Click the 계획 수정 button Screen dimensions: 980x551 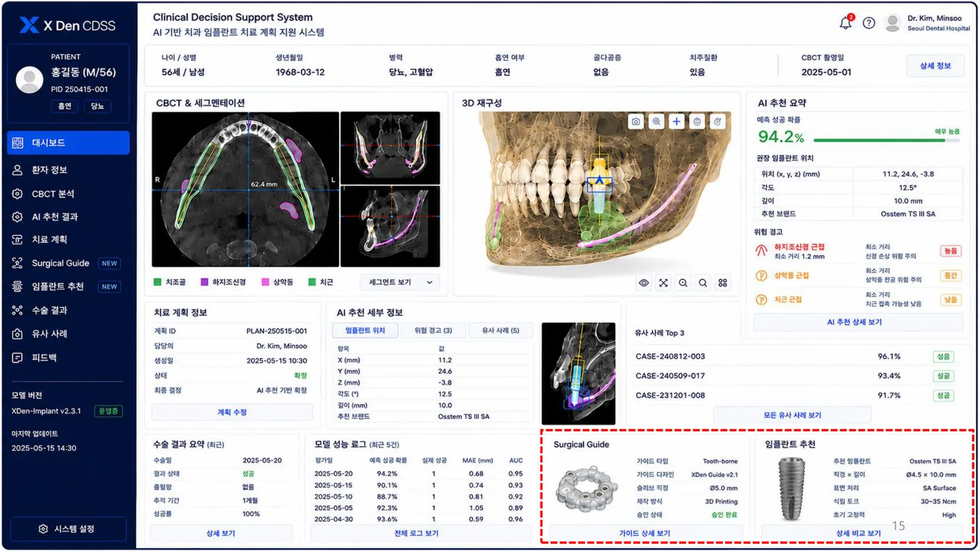(x=232, y=413)
